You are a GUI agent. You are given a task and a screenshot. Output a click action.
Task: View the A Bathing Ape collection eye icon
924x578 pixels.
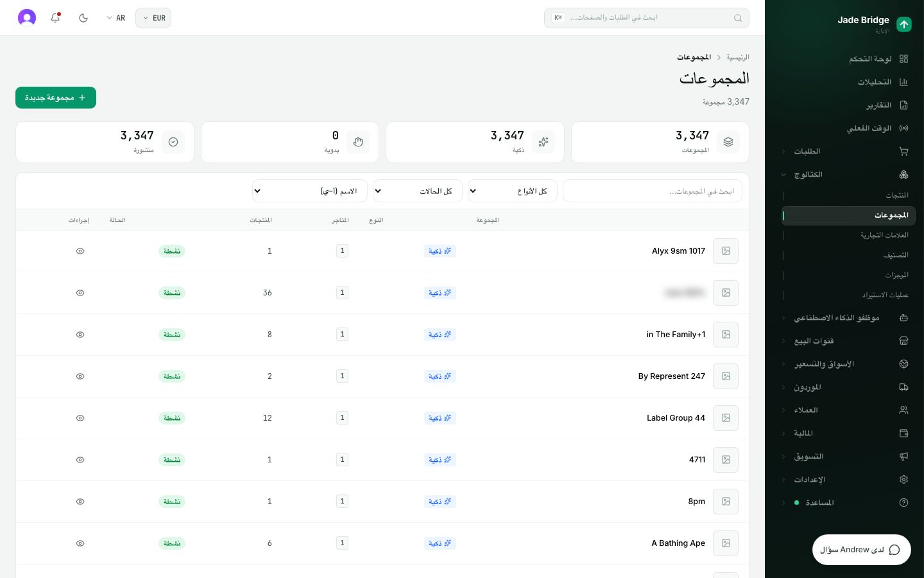[x=80, y=543]
